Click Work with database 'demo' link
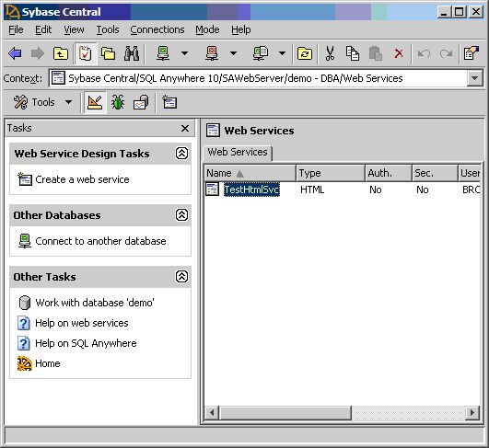The image size is (489, 448). click(95, 303)
